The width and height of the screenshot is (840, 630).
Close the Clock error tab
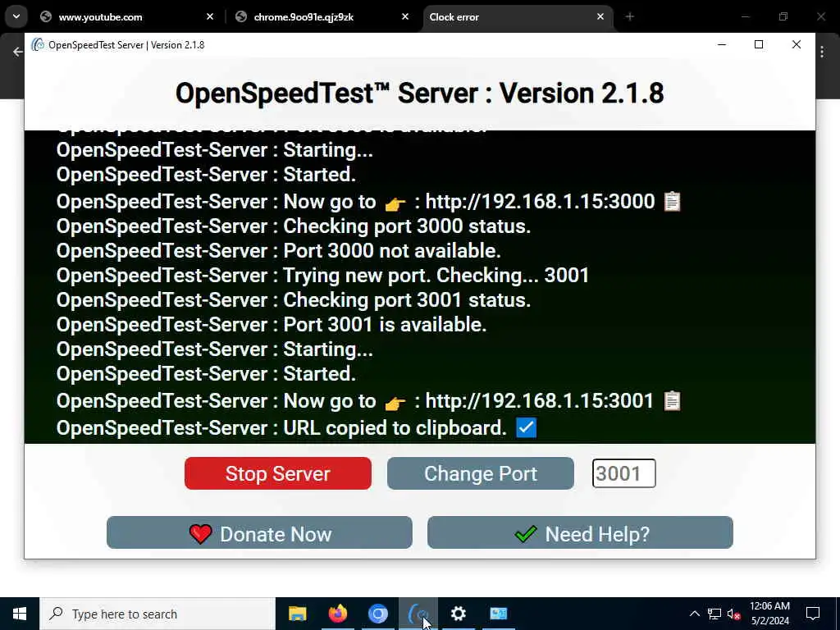point(600,16)
